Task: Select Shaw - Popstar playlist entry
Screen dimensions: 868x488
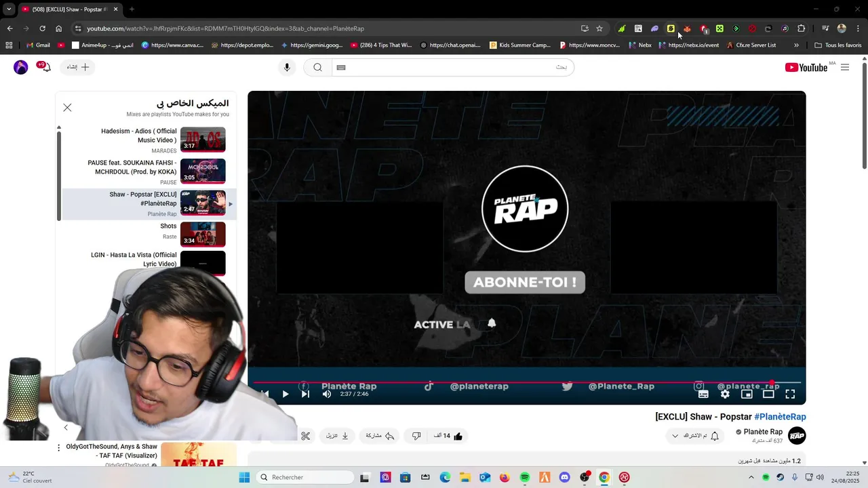Action: (x=149, y=203)
